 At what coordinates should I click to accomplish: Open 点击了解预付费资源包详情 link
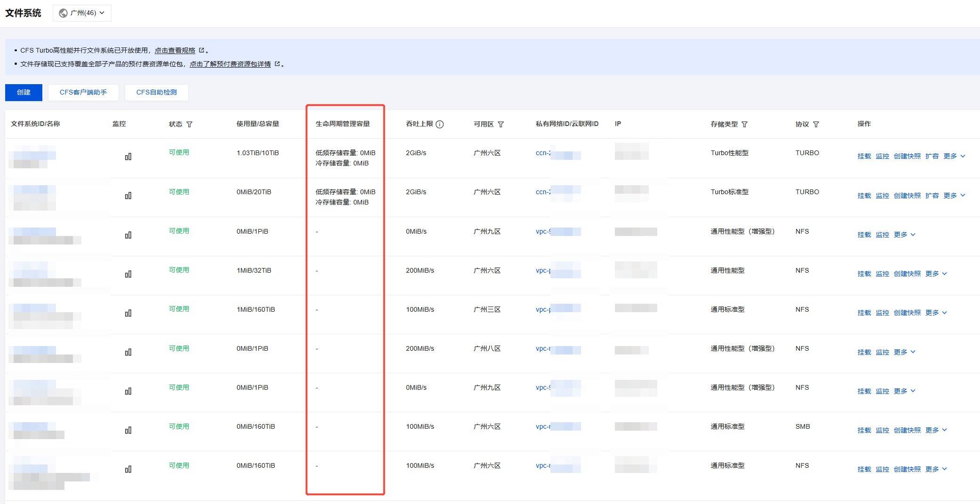pos(230,64)
